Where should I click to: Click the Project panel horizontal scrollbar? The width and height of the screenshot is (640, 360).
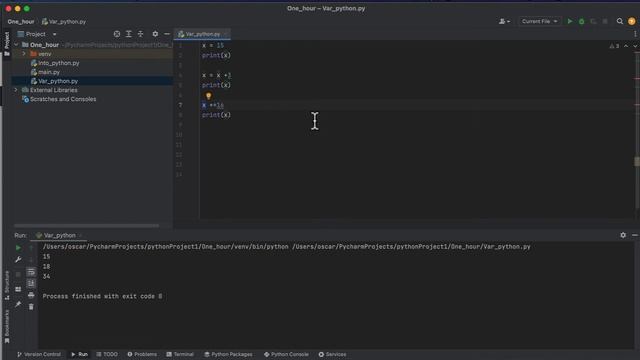coord(87,225)
